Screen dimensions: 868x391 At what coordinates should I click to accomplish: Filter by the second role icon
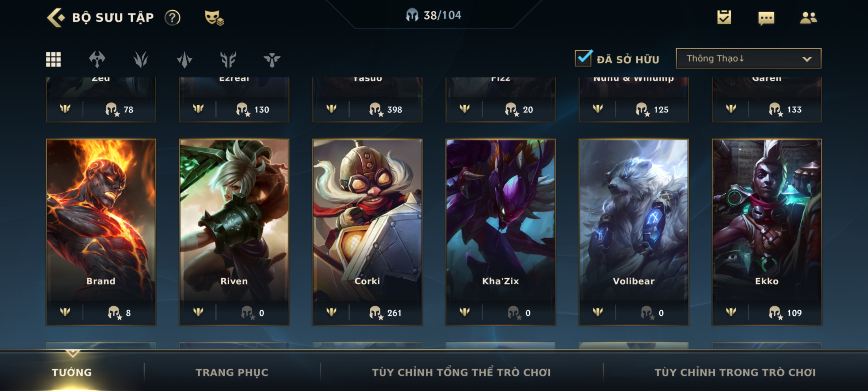click(97, 59)
